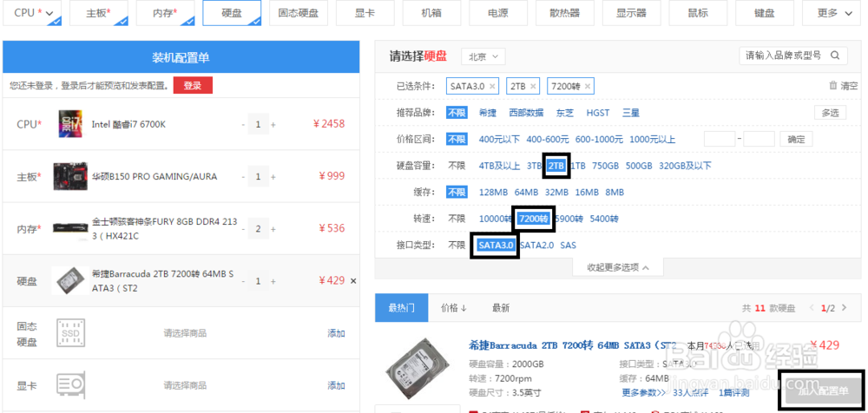Switch to the 最热门 sort tab

click(x=401, y=308)
